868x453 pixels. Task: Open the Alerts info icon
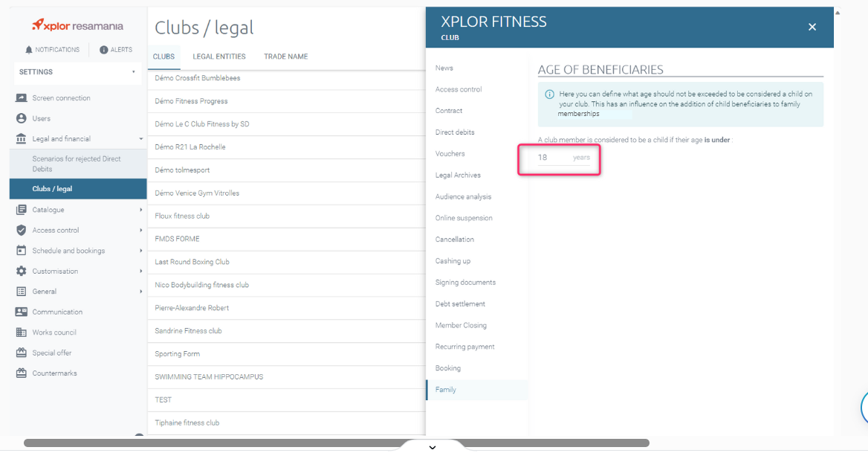(x=103, y=50)
